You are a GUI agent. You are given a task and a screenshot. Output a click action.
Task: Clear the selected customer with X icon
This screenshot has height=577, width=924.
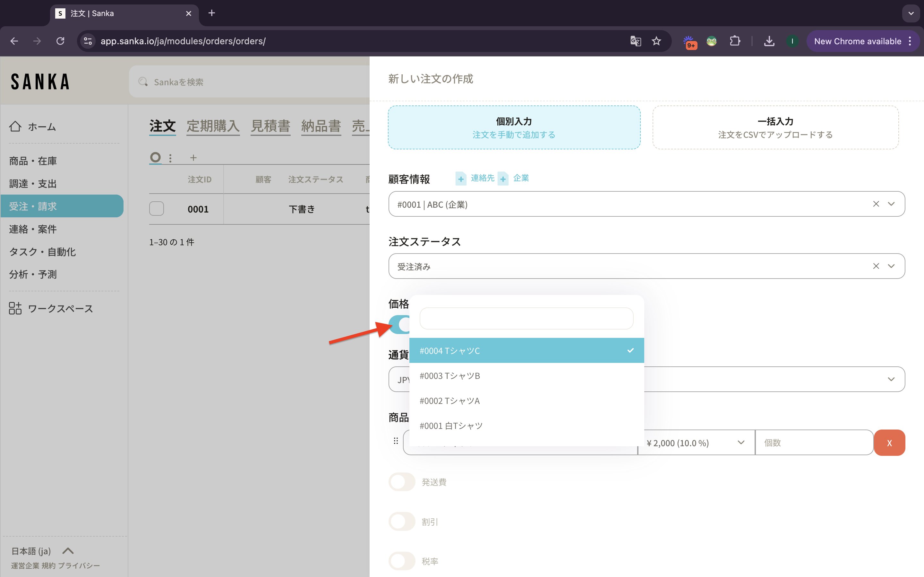click(876, 204)
